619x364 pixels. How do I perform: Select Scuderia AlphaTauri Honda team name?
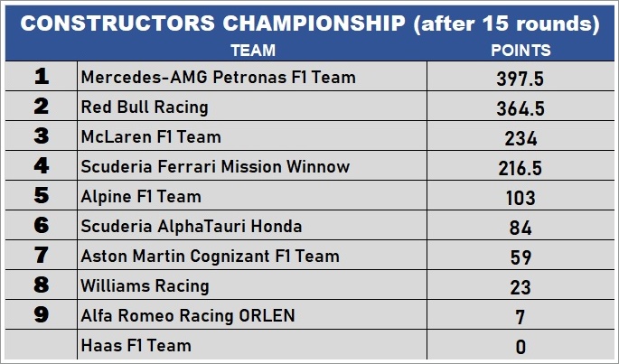click(x=192, y=227)
